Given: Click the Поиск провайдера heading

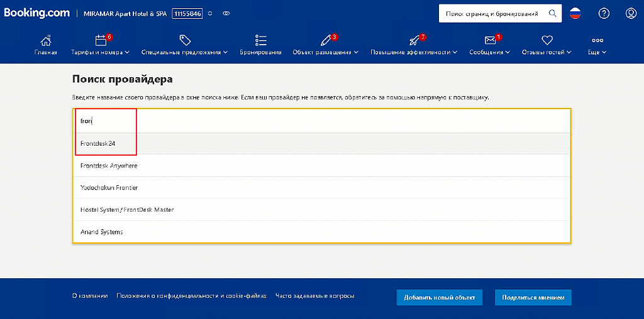Looking at the screenshot, I should tap(123, 79).
